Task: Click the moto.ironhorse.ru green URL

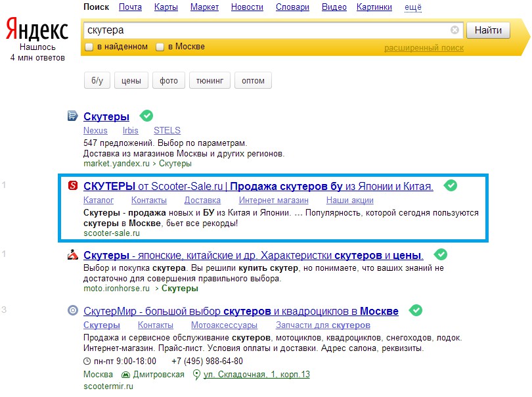Action: point(116,289)
